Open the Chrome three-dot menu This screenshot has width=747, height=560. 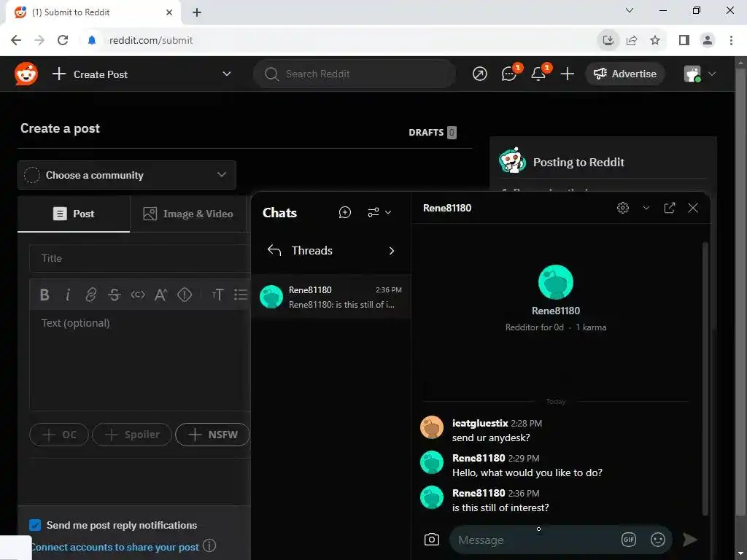731,41
